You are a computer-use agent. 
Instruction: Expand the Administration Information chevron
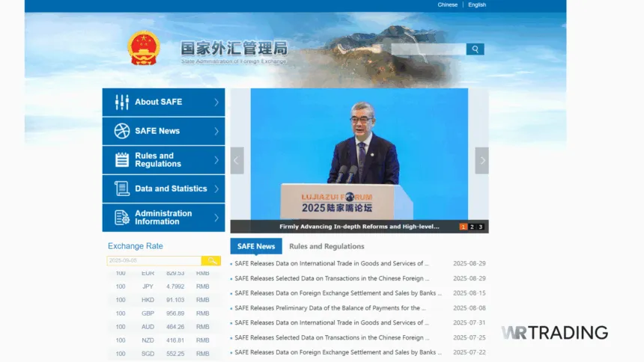pyautogui.click(x=216, y=218)
